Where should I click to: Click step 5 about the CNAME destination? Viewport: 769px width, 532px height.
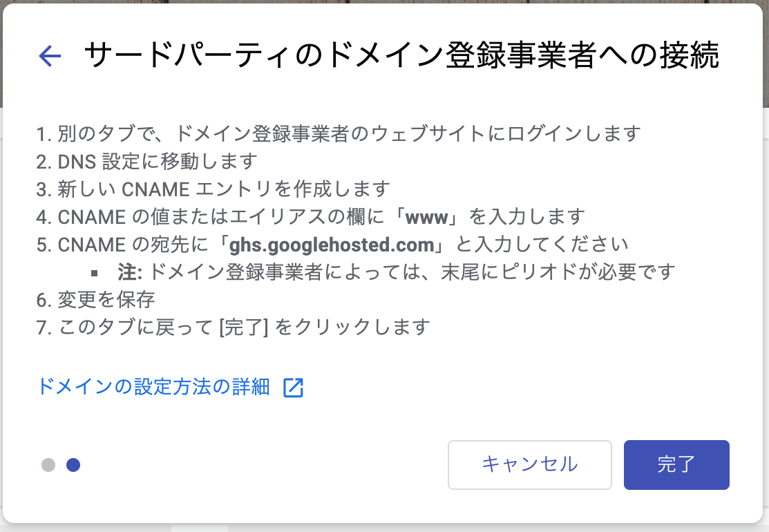pos(332,244)
